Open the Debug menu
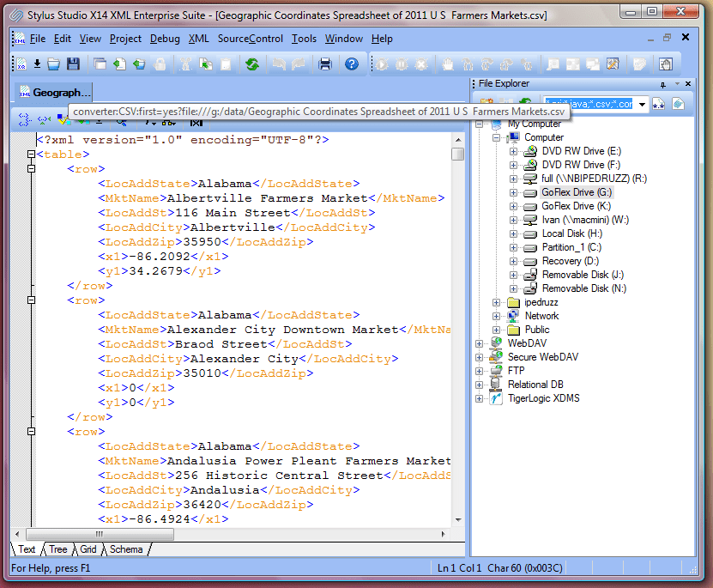713x588 pixels. pos(165,39)
